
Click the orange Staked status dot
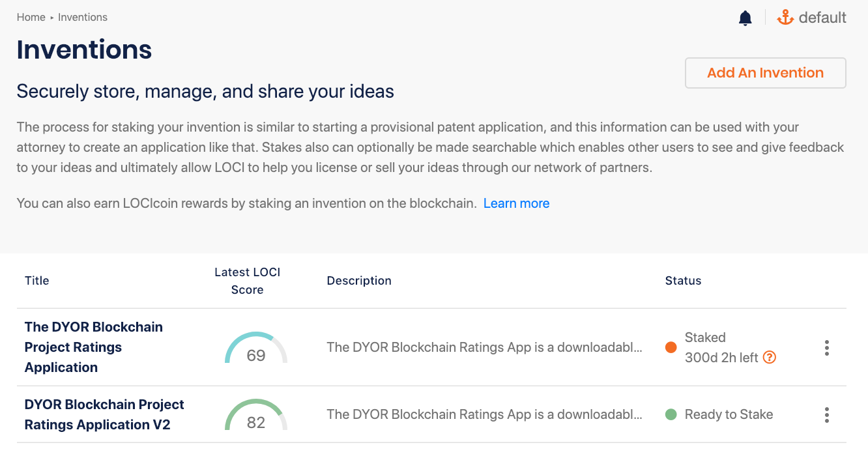point(671,347)
